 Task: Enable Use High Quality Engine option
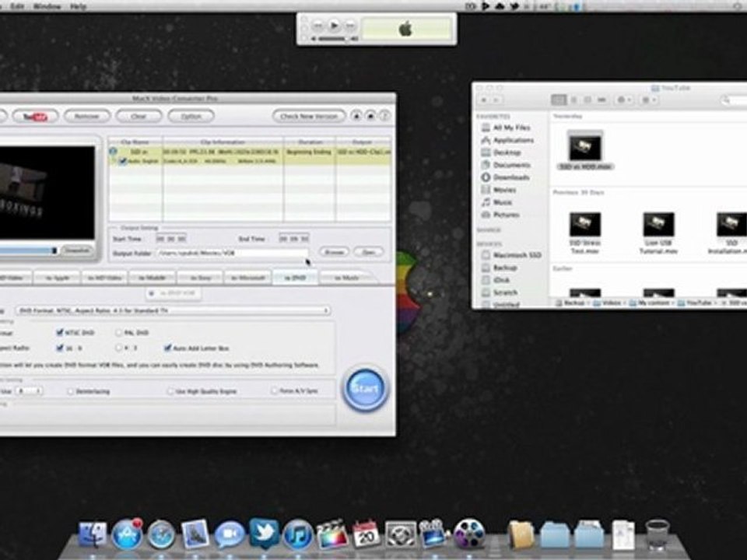point(170,391)
